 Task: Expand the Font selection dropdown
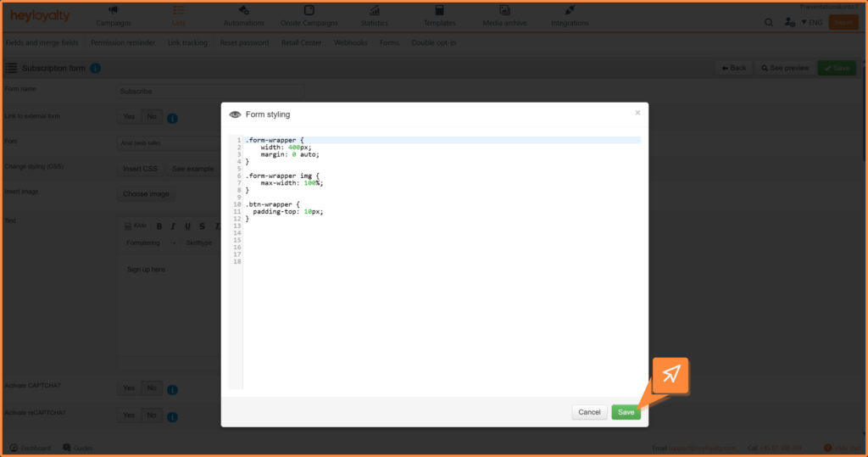click(170, 143)
